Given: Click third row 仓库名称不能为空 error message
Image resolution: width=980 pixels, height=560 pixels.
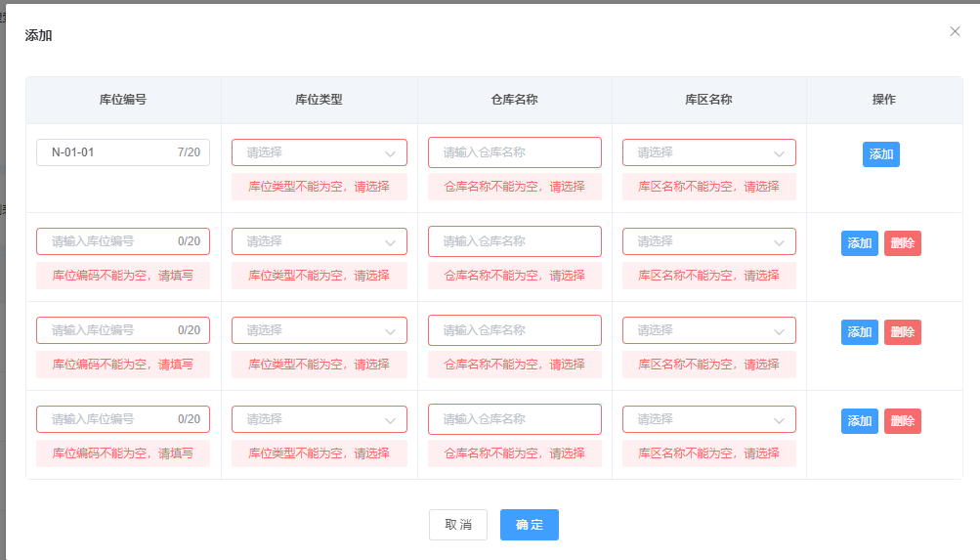Looking at the screenshot, I should [x=514, y=365].
